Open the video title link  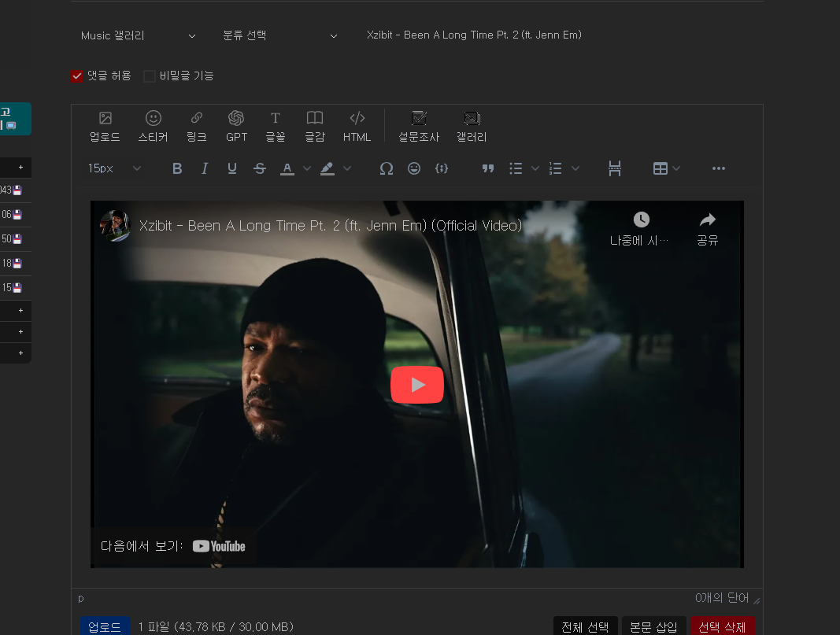pyautogui.click(x=331, y=225)
